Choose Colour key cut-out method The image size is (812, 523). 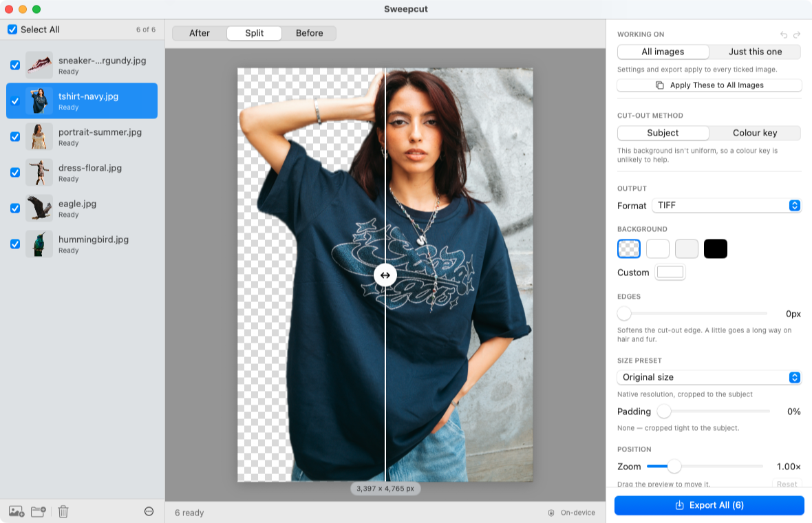[755, 133]
